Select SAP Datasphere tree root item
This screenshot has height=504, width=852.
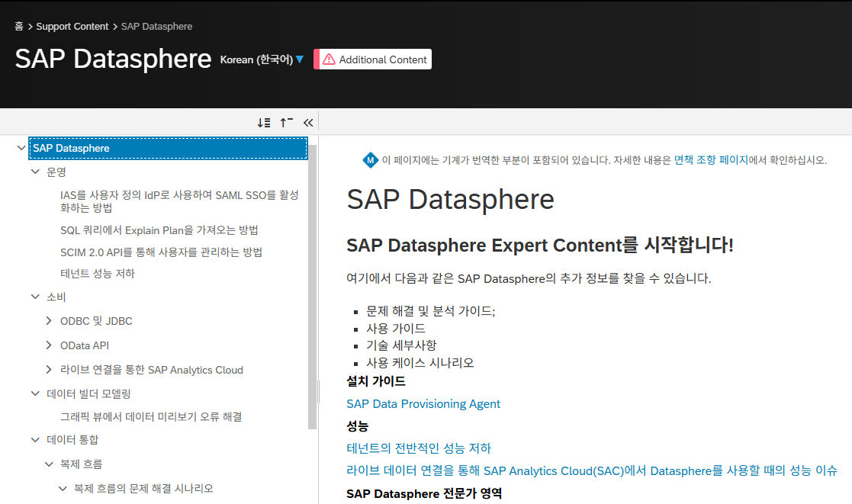(169, 148)
